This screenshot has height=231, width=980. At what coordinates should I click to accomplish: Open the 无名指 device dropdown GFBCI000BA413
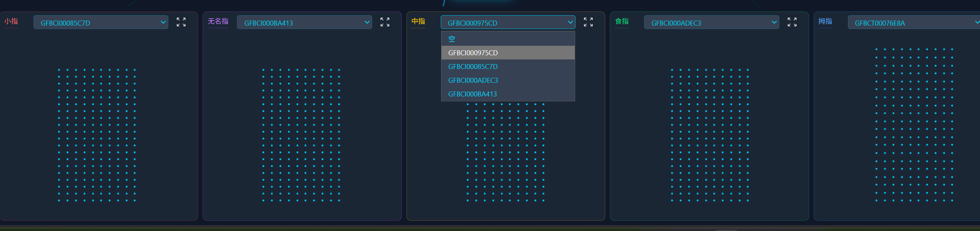(304, 22)
